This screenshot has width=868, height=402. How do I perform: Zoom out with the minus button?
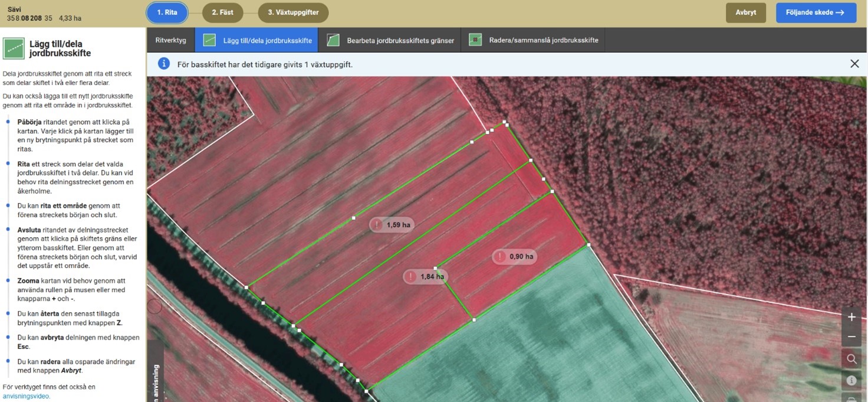tap(851, 336)
